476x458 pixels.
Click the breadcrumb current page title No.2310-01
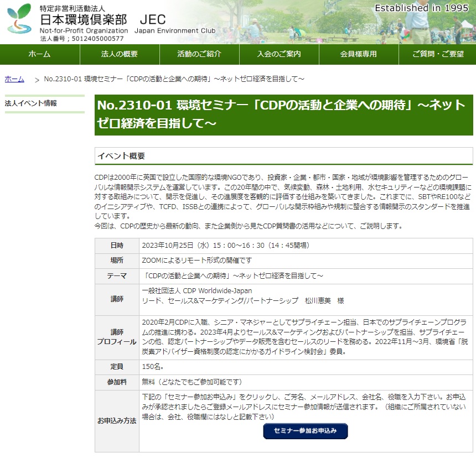click(174, 79)
